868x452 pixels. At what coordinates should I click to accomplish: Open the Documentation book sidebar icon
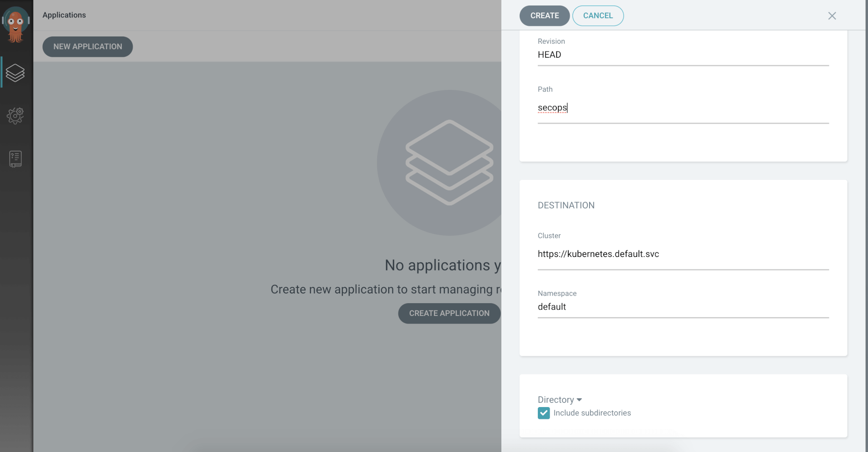pyautogui.click(x=15, y=159)
